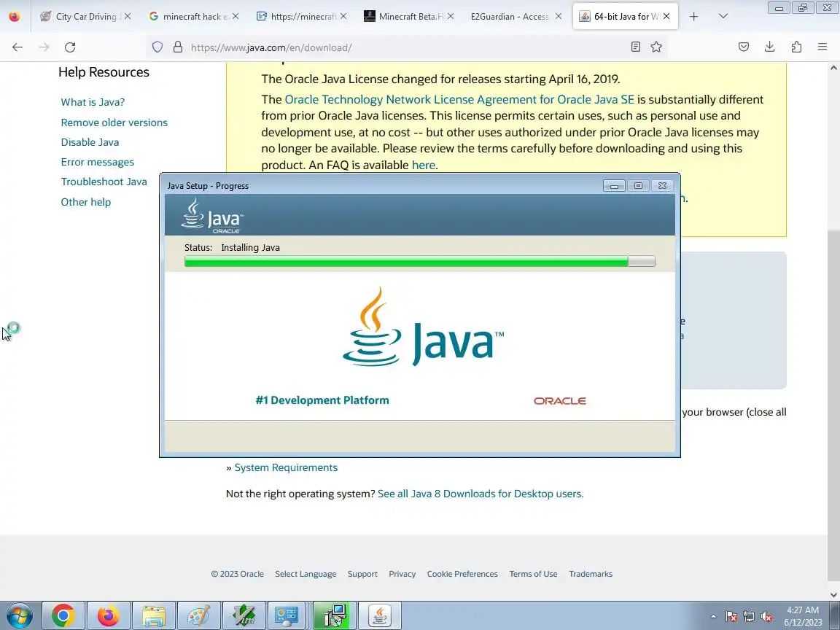This screenshot has width=840, height=630.
Task: Show hidden tray icons arrow
Action: (713, 617)
